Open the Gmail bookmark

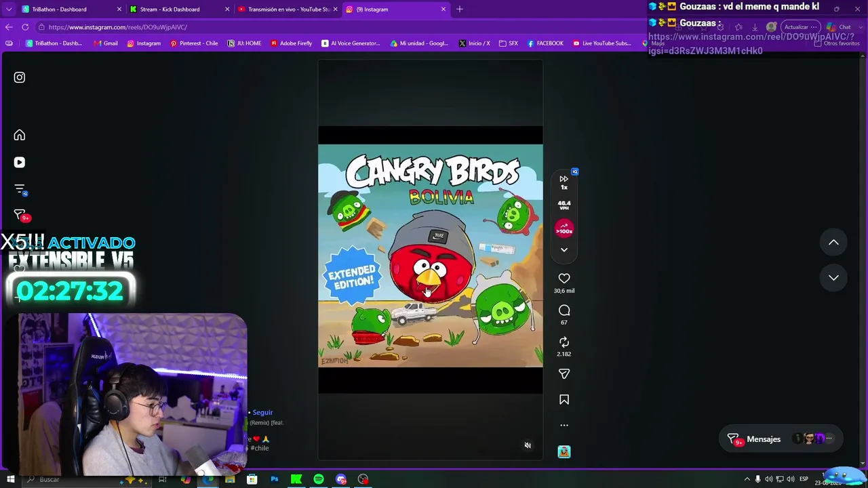tap(106, 43)
